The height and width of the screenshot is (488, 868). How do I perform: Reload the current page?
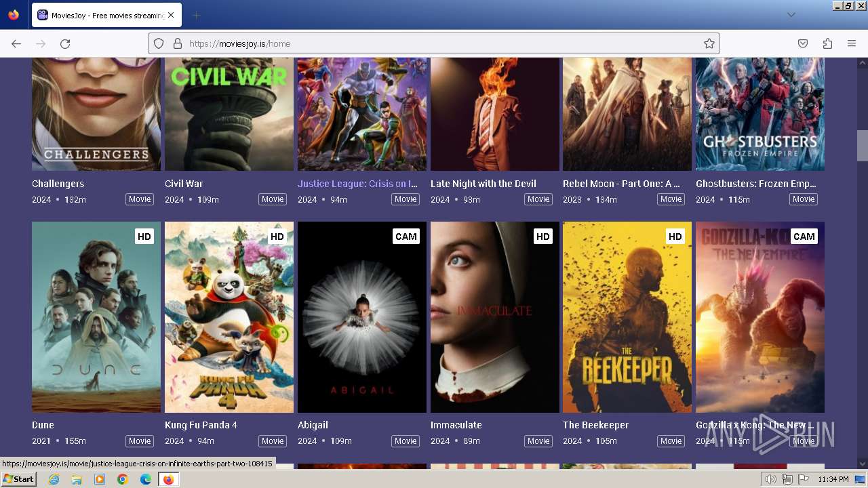(x=65, y=43)
